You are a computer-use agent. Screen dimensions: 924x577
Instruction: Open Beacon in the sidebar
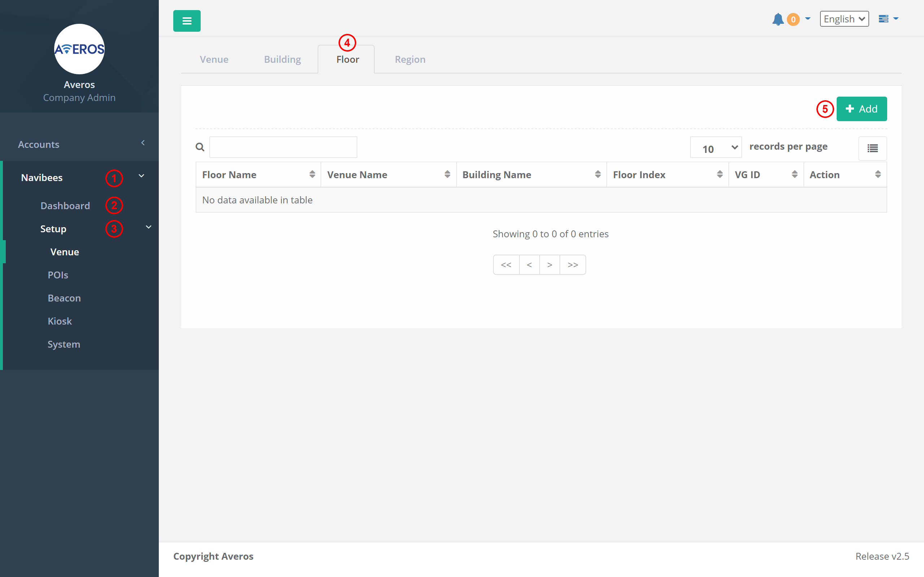pos(64,298)
